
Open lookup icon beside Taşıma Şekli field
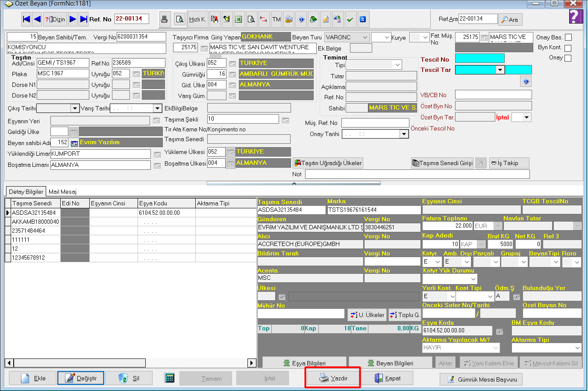pyautogui.click(x=285, y=120)
